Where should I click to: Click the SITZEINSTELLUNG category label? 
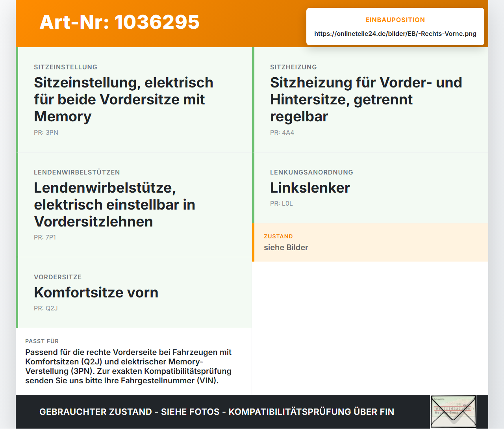(66, 67)
